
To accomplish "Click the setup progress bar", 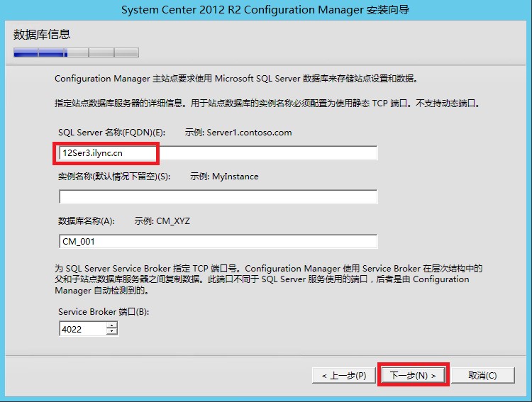I will coord(76,52).
